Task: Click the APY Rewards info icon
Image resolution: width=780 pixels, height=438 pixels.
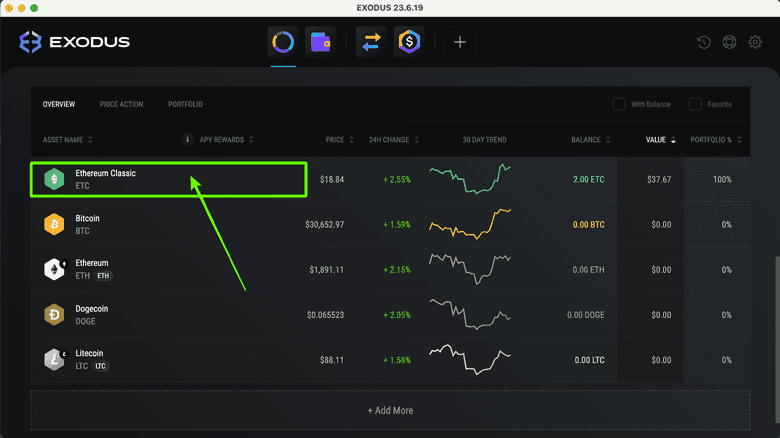Action: click(x=187, y=140)
